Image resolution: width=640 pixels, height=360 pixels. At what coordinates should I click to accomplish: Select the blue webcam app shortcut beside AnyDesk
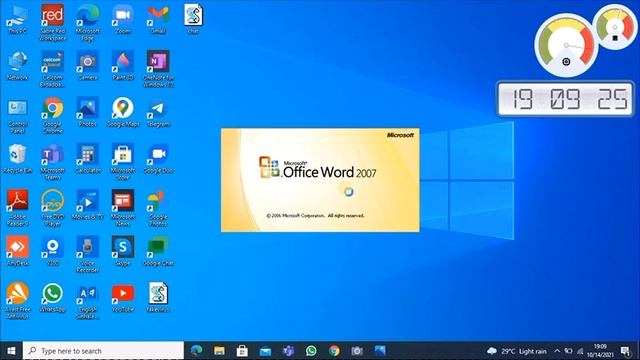(53, 251)
